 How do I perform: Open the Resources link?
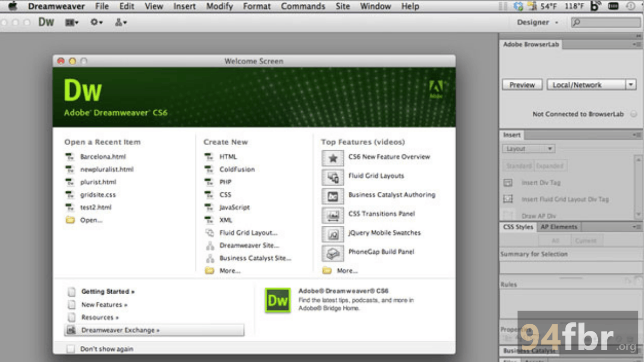coord(100,317)
